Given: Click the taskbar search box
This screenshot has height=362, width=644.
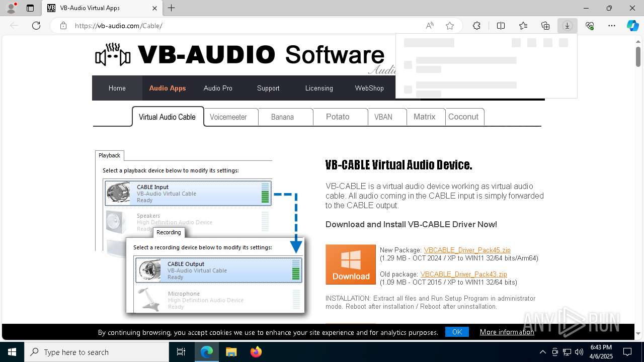Looking at the screenshot, I should [x=97, y=352].
